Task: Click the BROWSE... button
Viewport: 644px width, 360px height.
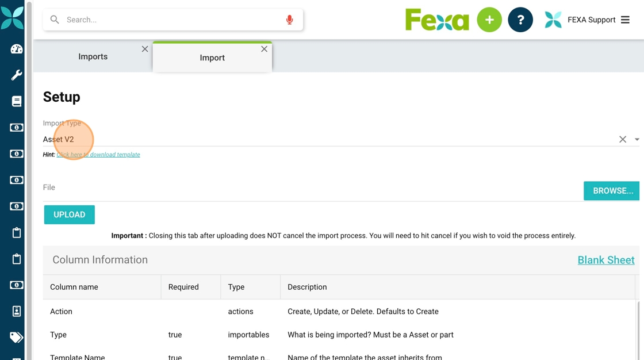Action: [612, 191]
